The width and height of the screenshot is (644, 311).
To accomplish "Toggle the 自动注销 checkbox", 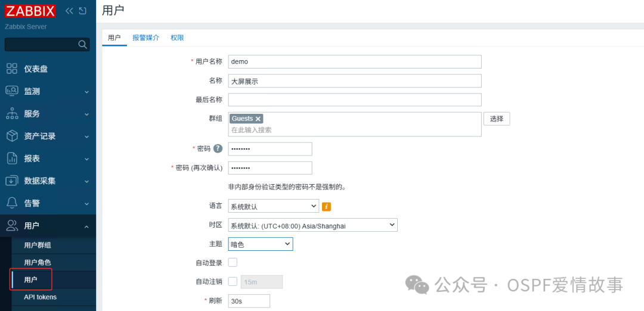I will pyautogui.click(x=233, y=282).
